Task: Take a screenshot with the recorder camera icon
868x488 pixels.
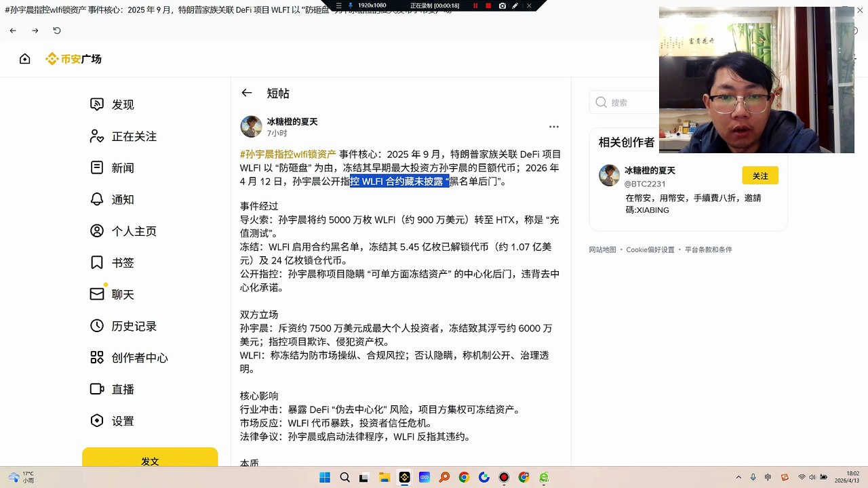Action: click(502, 5)
